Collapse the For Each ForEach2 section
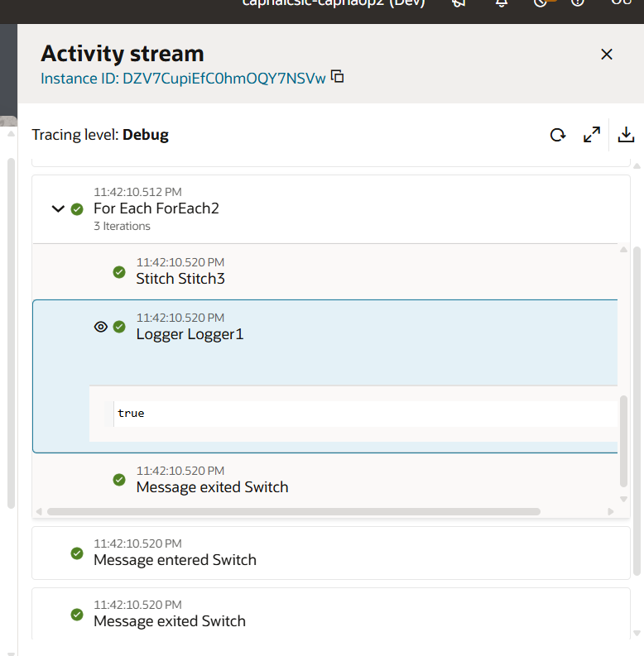The image size is (644, 656). click(58, 209)
